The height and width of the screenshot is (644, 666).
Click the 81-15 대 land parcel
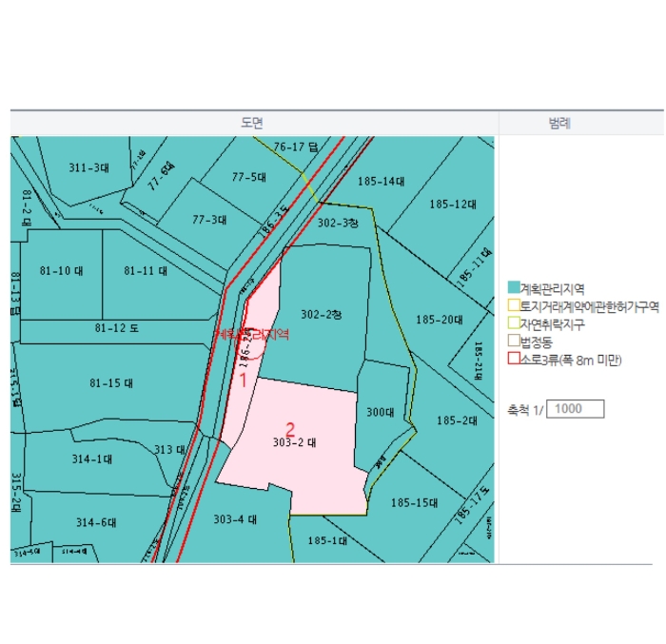(x=109, y=383)
